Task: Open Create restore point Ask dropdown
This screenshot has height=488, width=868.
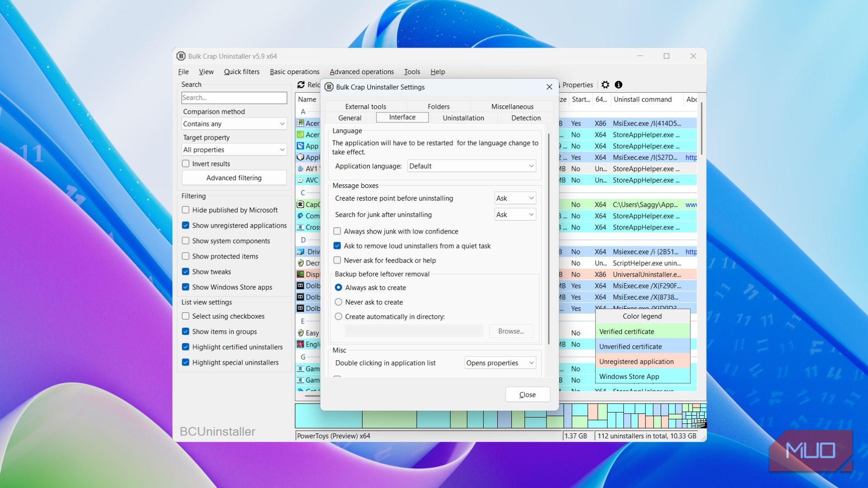Action: pyautogui.click(x=515, y=198)
